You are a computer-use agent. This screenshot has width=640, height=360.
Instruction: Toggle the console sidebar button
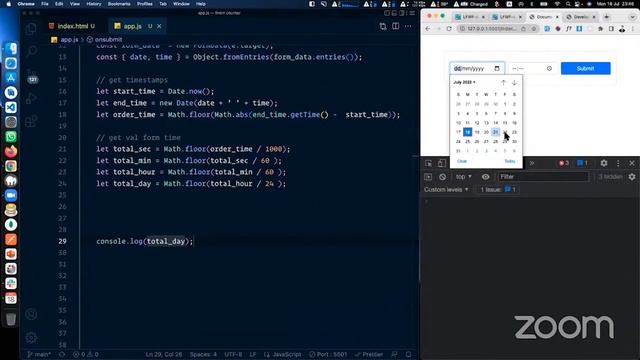pos(428,177)
